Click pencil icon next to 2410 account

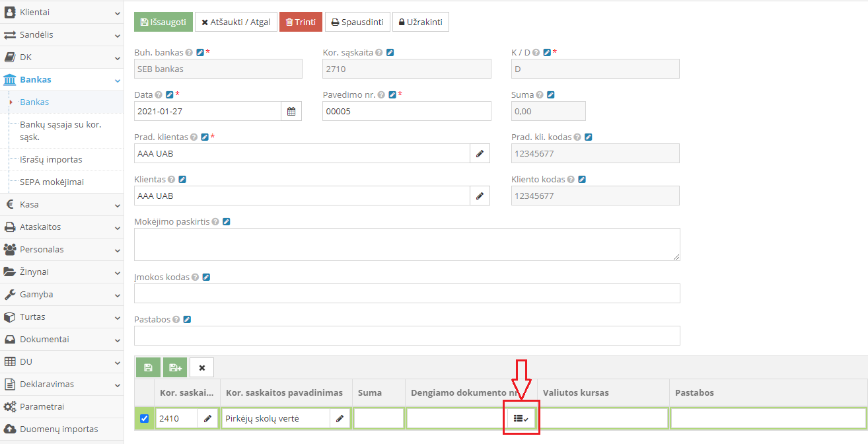tap(207, 419)
